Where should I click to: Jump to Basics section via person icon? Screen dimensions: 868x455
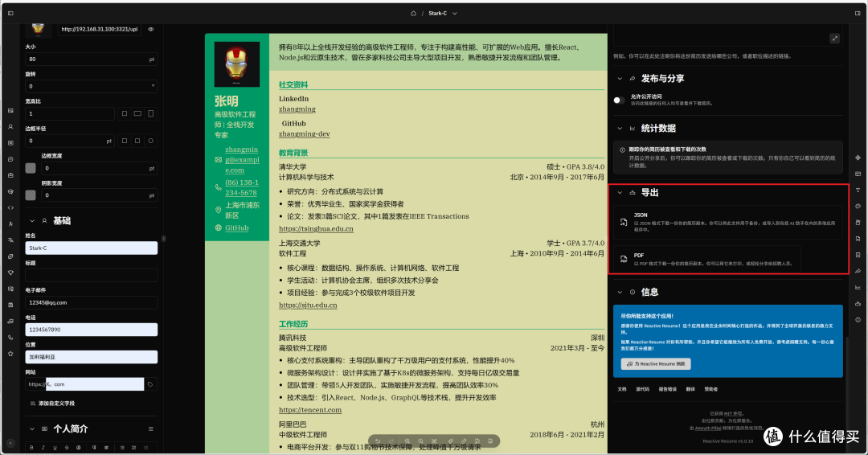coord(10,127)
